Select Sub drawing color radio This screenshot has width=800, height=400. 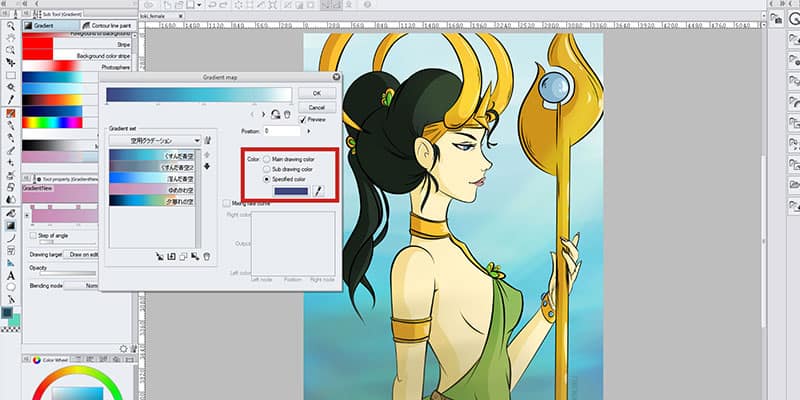point(266,169)
